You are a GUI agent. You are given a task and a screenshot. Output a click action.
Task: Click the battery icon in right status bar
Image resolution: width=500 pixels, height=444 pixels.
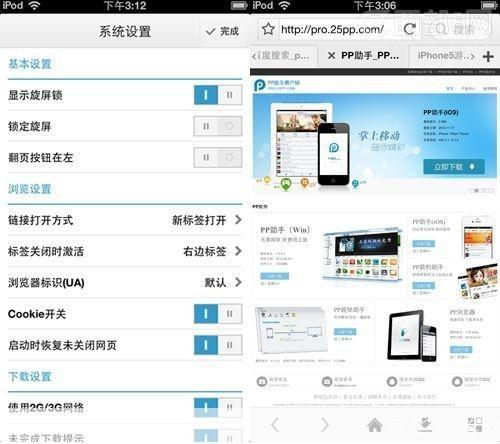coord(489,6)
